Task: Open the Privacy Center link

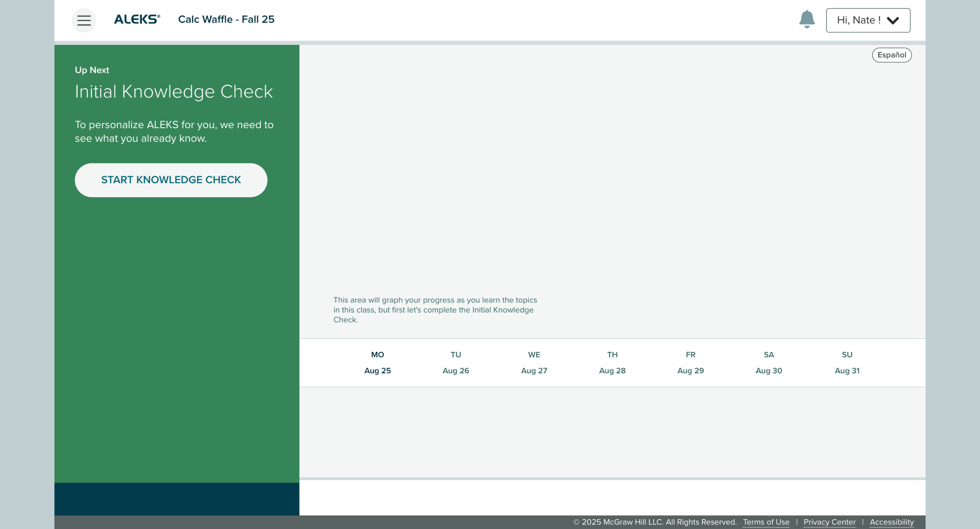Action: (829, 522)
